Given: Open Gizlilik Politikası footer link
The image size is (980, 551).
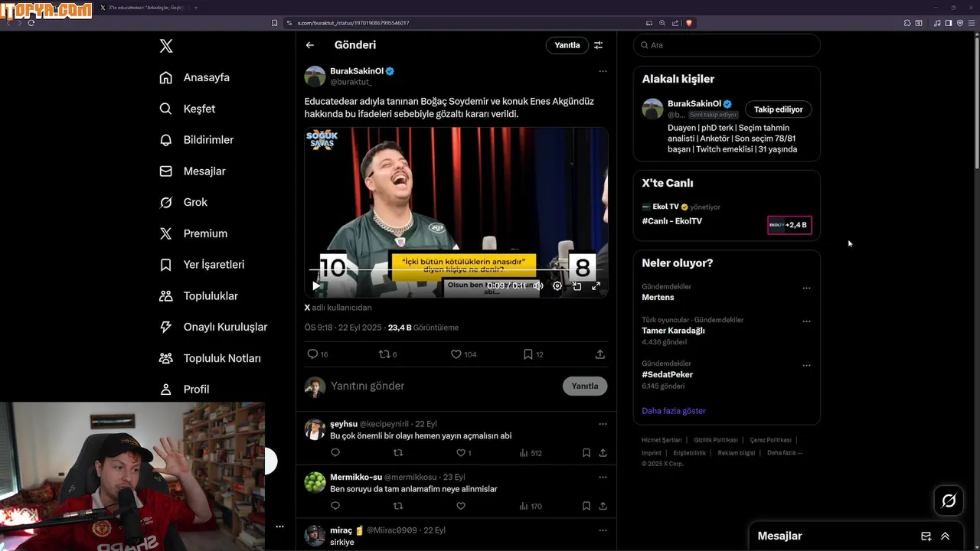Looking at the screenshot, I should click(x=716, y=440).
